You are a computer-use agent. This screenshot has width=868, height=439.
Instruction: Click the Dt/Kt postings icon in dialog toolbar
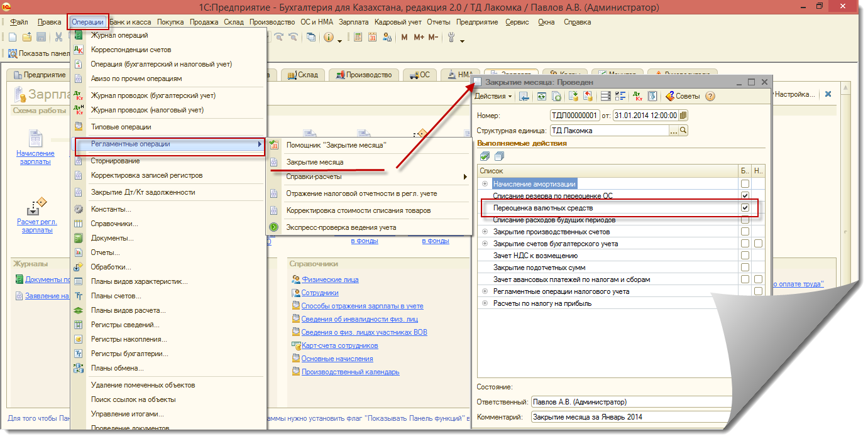[638, 96]
